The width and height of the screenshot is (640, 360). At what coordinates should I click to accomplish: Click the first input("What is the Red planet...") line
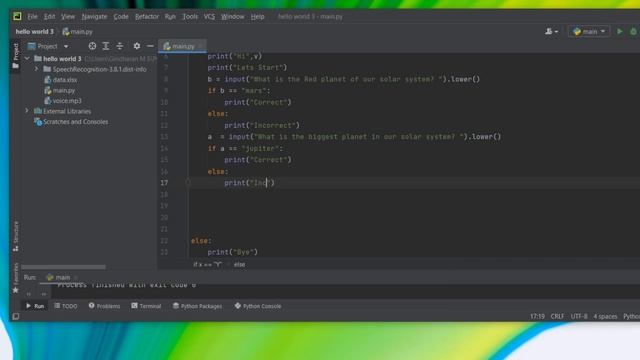coord(344,79)
